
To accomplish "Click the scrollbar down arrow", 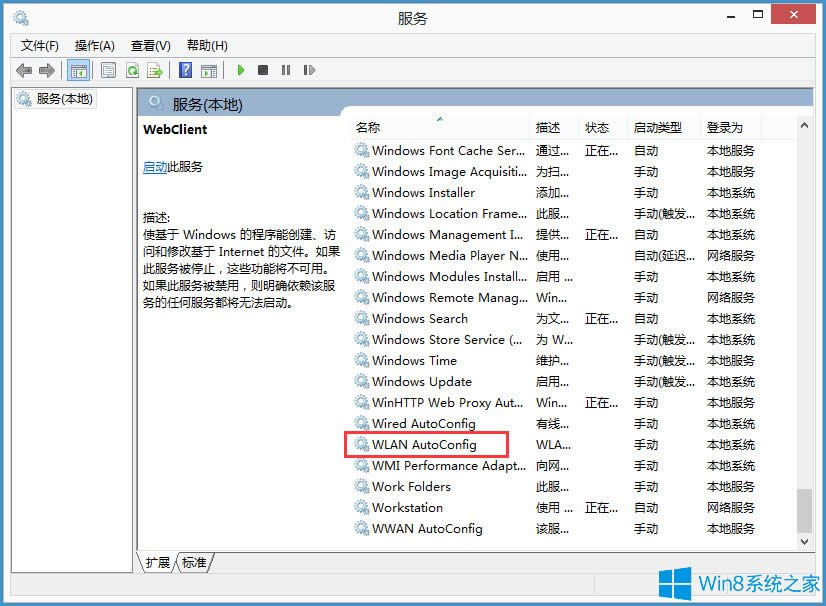I will [x=802, y=541].
